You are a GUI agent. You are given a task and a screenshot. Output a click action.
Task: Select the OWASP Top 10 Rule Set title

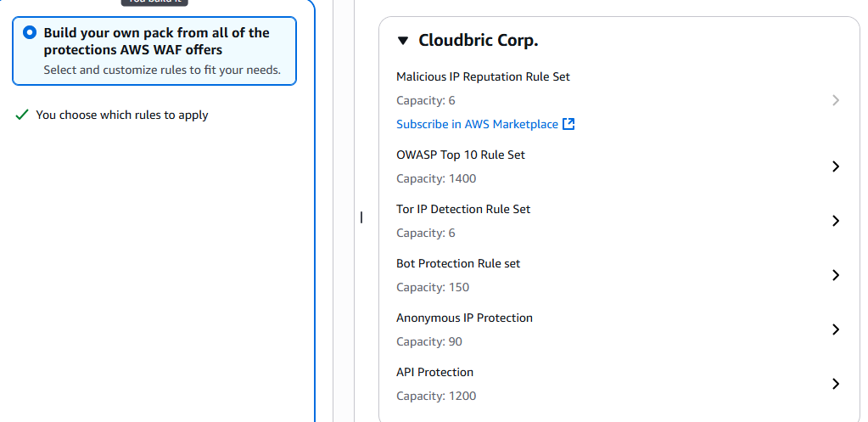(461, 155)
